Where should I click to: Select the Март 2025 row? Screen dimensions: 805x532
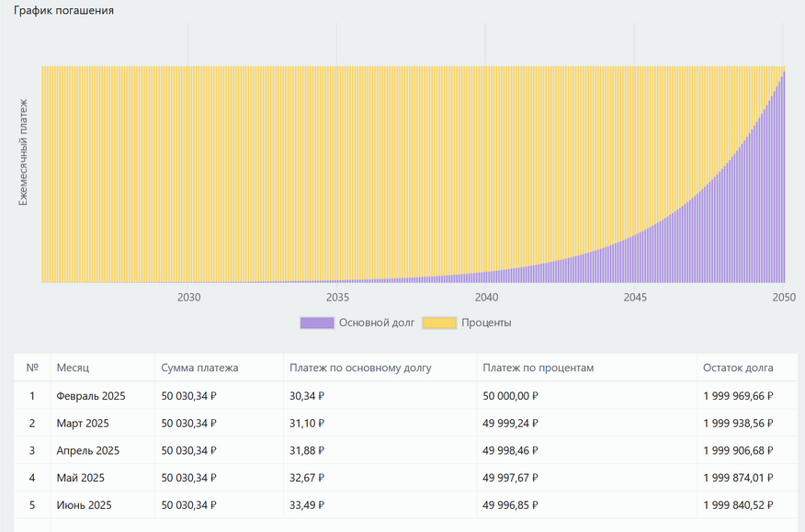(x=82, y=424)
